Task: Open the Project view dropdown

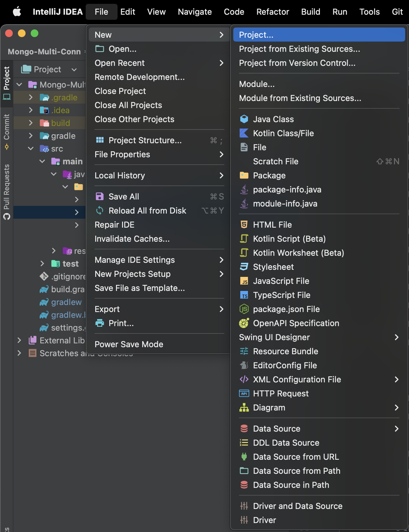Action: (74, 70)
